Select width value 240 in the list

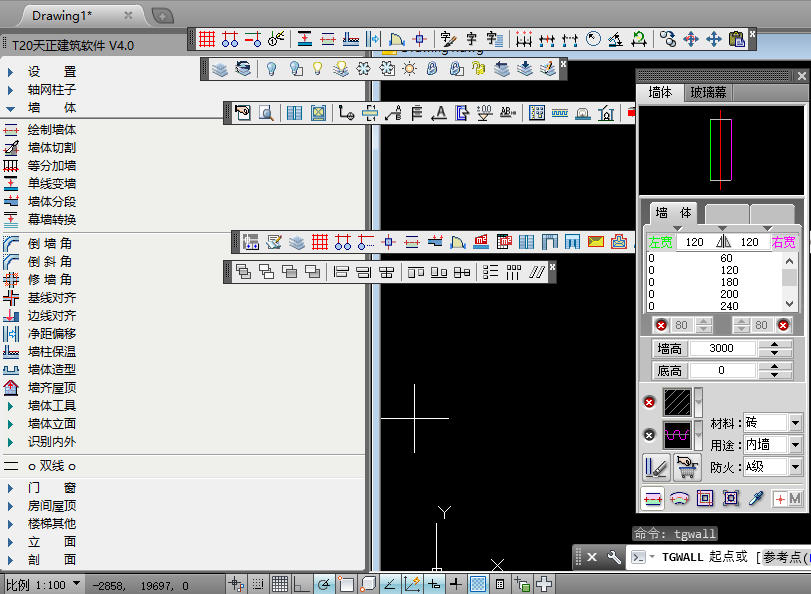727,307
